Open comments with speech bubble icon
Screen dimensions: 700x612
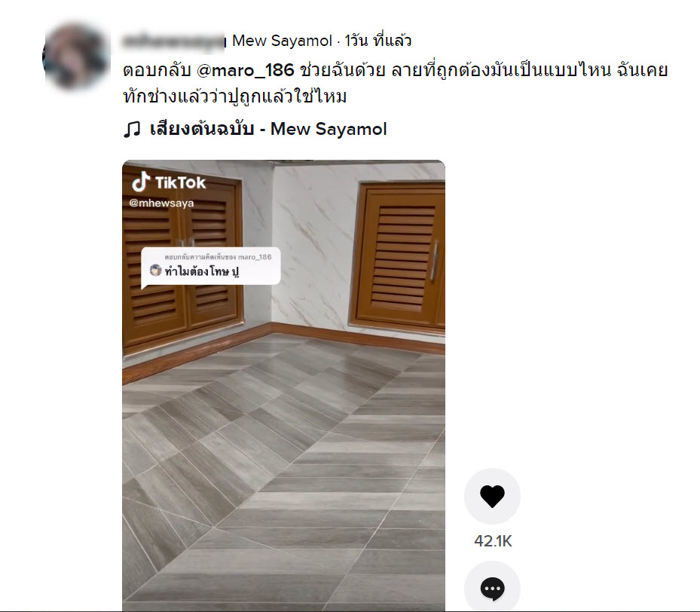(492, 588)
